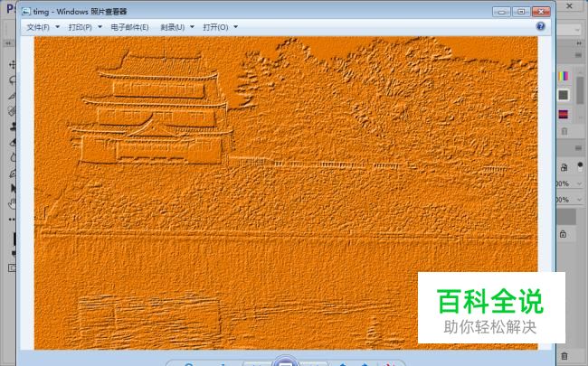Open the 文件(F) menu in Photo Viewer
Image resolution: width=588 pixels, height=366 pixels.
tap(38, 27)
